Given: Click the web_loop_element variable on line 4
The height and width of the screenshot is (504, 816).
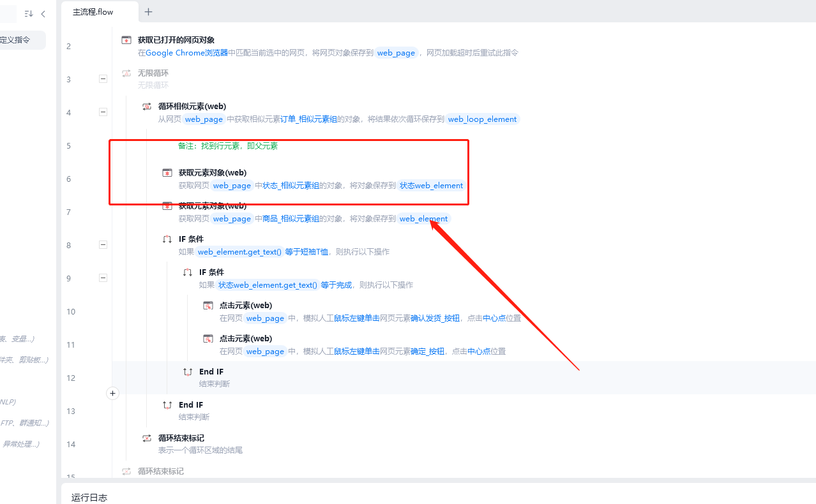Looking at the screenshot, I should coord(482,119).
